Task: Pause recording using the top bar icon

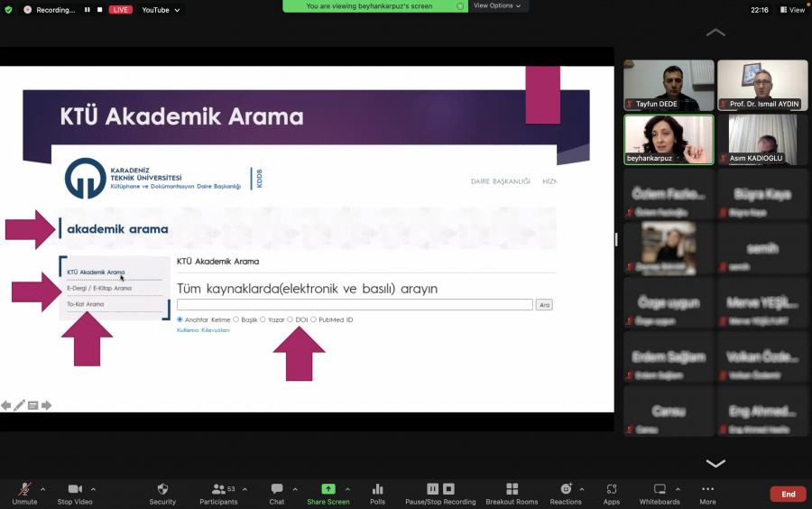Action: tap(87, 9)
